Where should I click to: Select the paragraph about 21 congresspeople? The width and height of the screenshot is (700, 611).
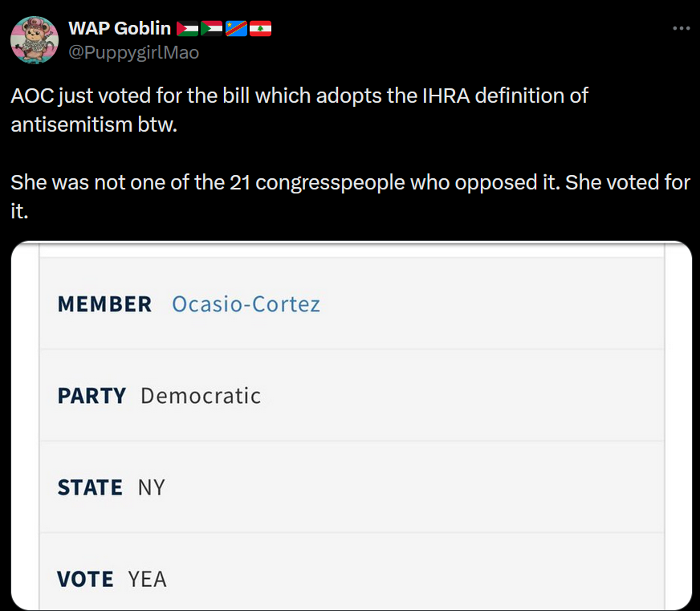click(351, 197)
